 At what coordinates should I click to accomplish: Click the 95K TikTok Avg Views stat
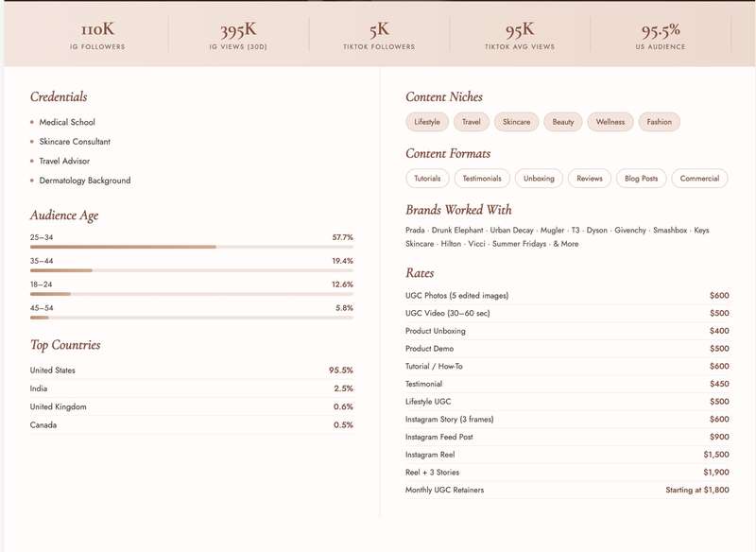click(x=520, y=35)
